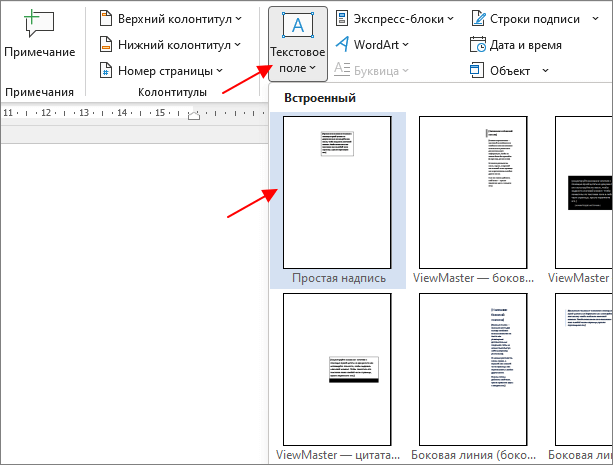
Task: Click the Примечание button label
Action: point(39,52)
